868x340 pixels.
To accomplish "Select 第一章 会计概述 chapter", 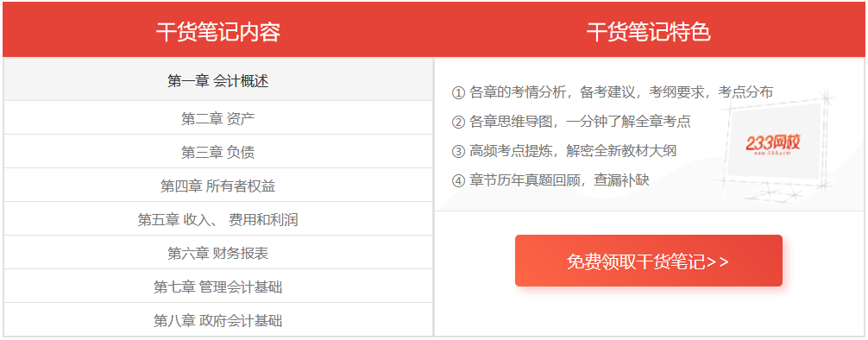I will click(x=218, y=81).
